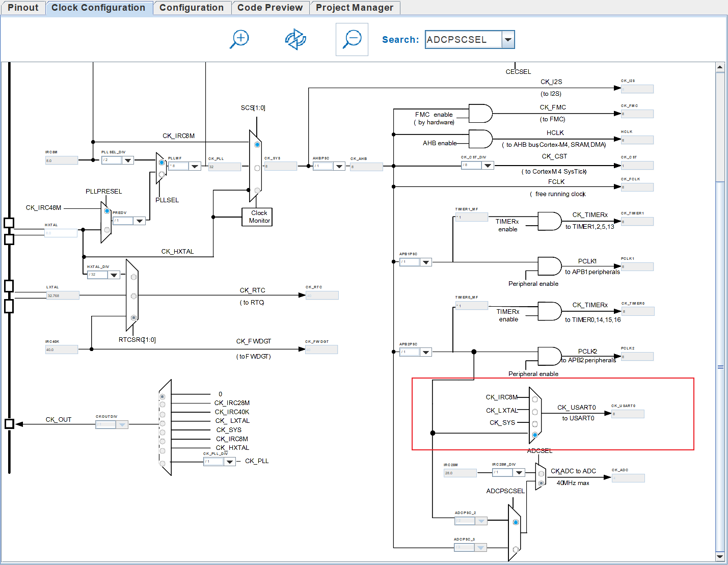The width and height of the screenshot is (728, 565).
Task: Click the zoom out magnifier icon
Action: coord(352,39)
